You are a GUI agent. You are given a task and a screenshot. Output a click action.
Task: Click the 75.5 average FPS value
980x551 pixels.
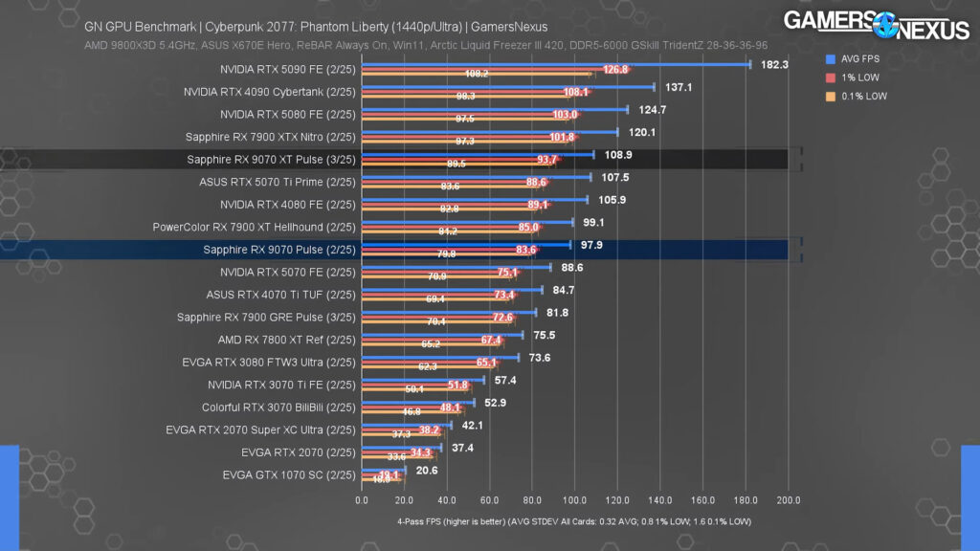point(545,334)
